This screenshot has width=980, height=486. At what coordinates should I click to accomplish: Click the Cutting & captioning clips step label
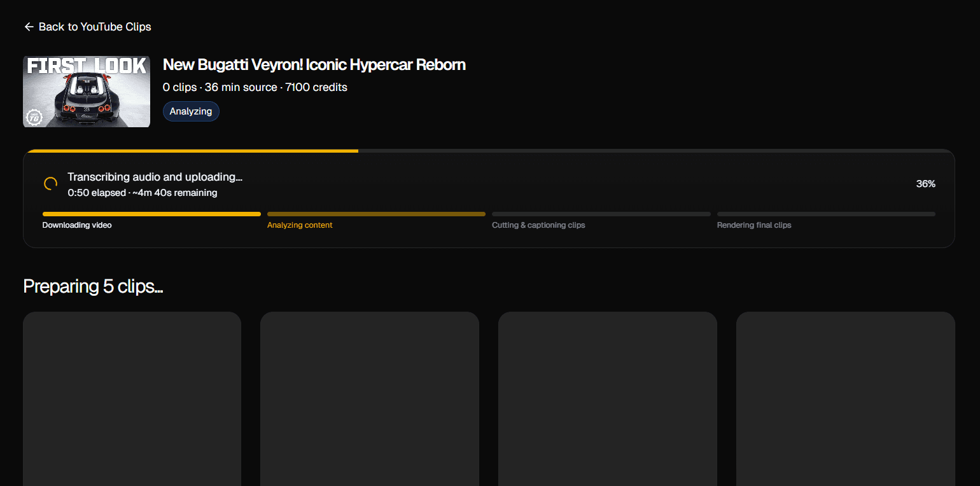(538, 225)
